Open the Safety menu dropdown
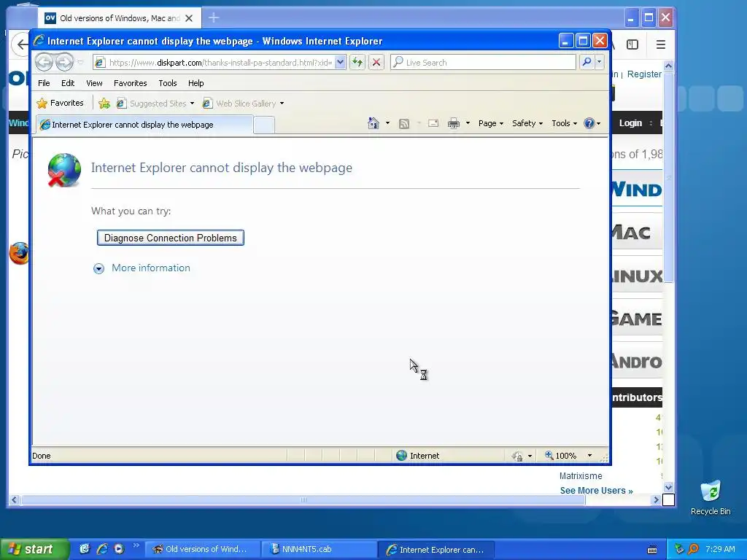 coord(527,123)
